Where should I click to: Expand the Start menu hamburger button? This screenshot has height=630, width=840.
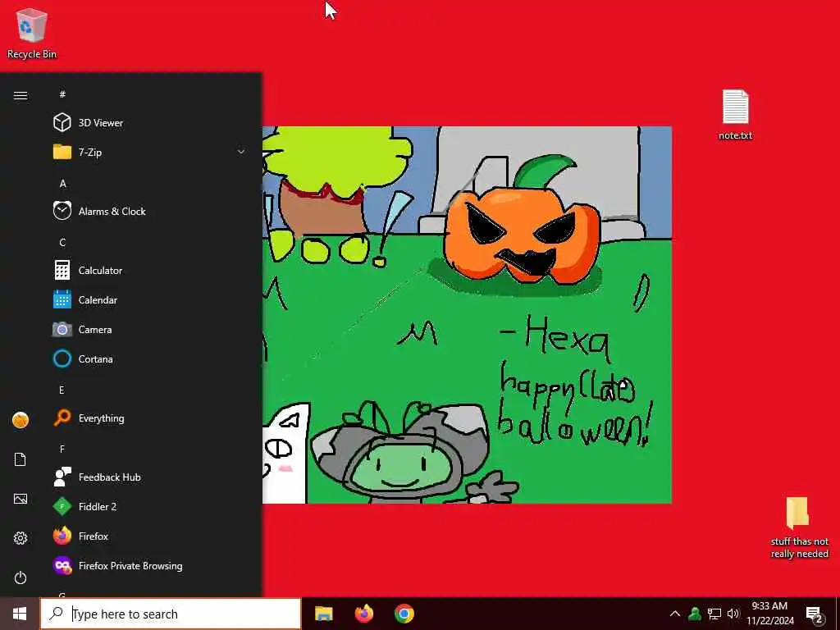pyautogui.click(x=21, y=95)
